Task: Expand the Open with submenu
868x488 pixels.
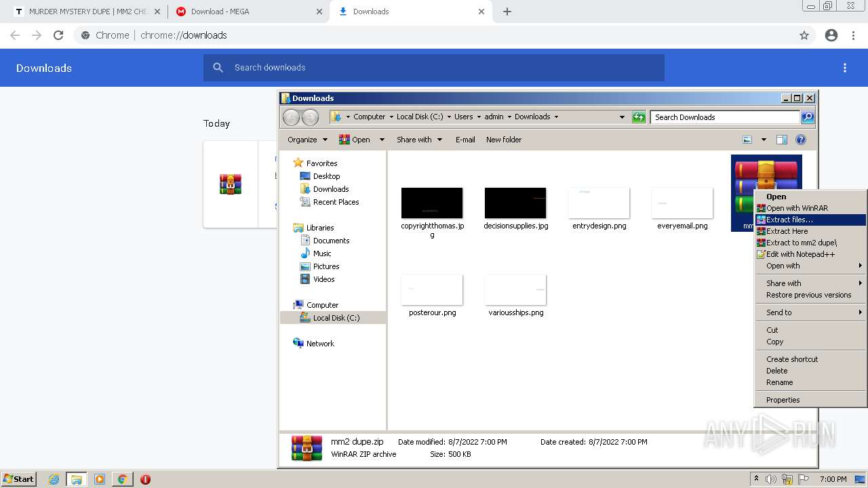Action: coord(810,266)
